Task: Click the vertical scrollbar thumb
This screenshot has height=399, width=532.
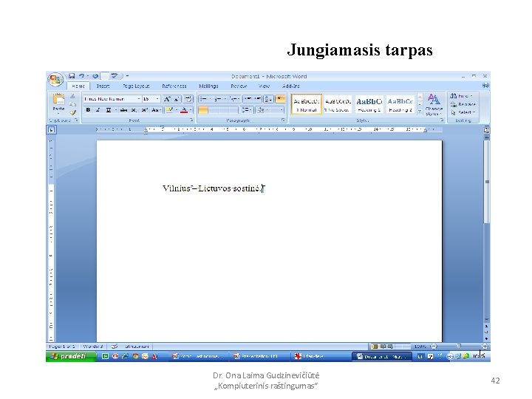Action: click(x=487, y=182)
